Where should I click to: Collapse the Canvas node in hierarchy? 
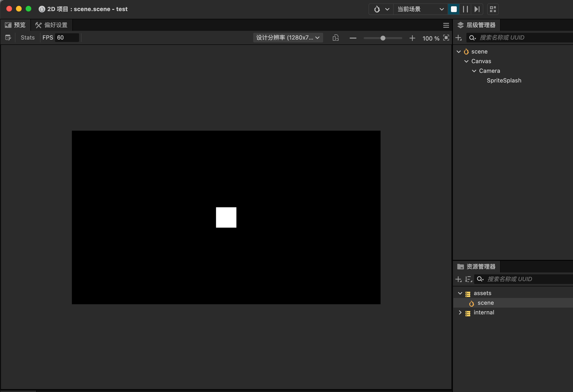(x=466, y=61)
